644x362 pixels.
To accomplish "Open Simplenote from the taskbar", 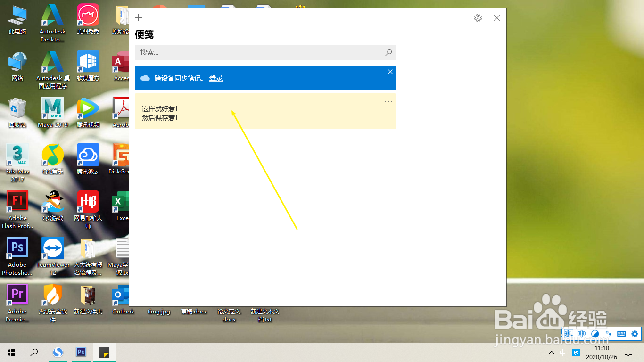I will (58, 352).
